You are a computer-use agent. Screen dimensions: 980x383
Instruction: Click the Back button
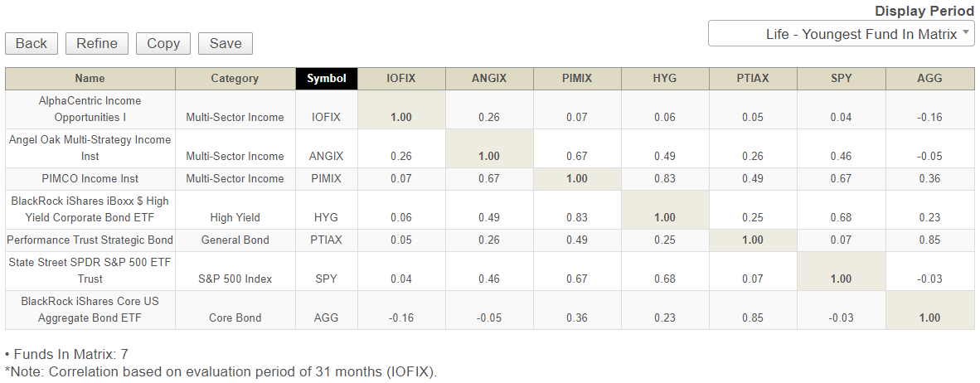click(32, 44)
